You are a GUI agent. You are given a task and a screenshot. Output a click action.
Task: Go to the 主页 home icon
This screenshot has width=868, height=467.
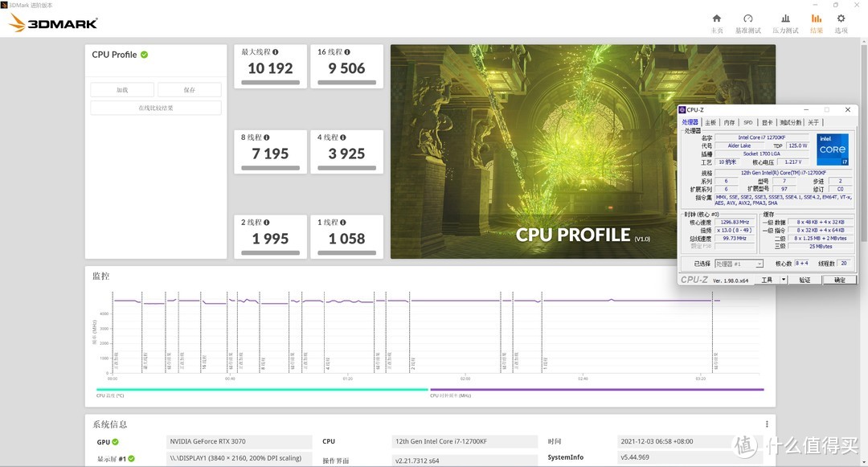pyautogui.click(x=716, y=18)
